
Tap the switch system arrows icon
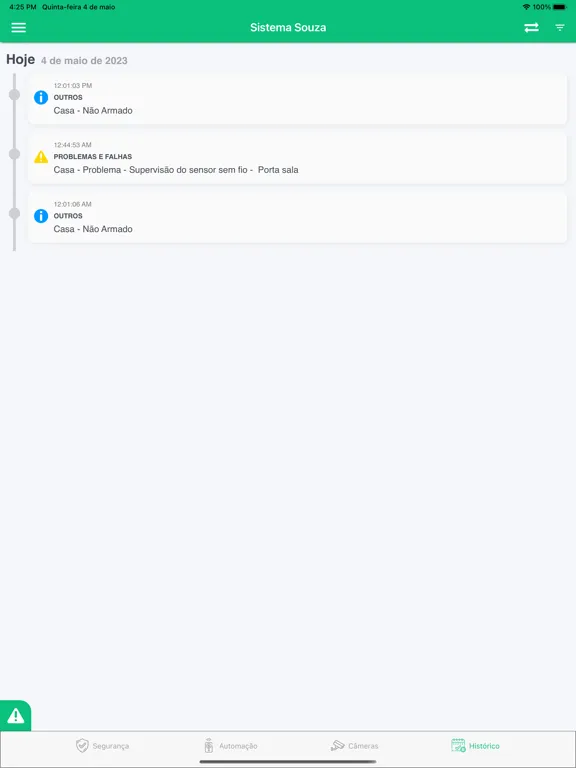point(531,27)
